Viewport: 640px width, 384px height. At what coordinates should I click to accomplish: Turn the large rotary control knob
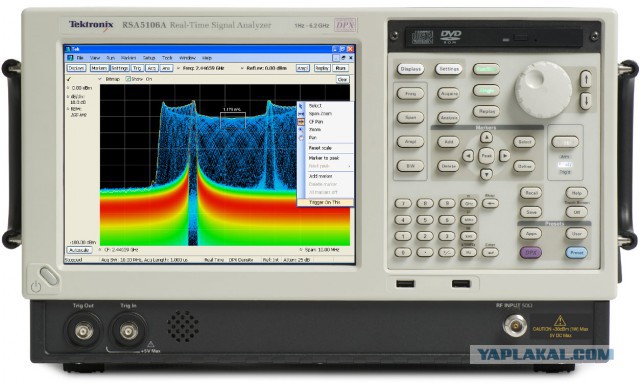click(543, 90)
